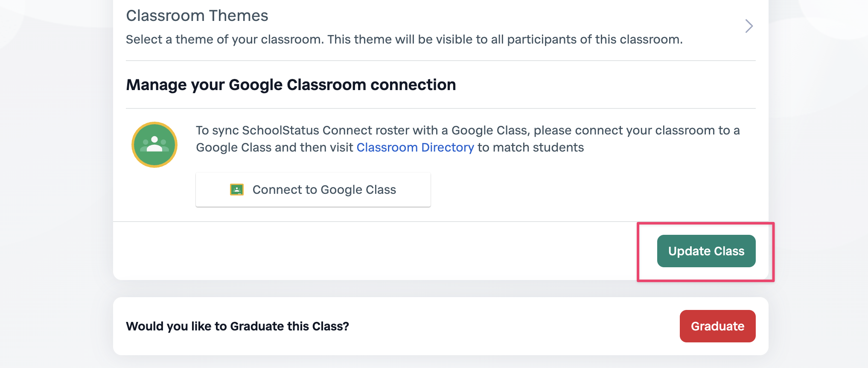Expand Classroom Themes with the right chevron
The height and width of the screenshot is (368, 868).
tap(749, 26)
